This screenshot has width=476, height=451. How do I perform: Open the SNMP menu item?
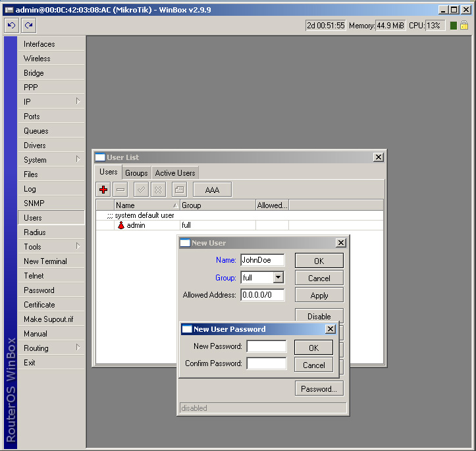(x=51, y=203)
